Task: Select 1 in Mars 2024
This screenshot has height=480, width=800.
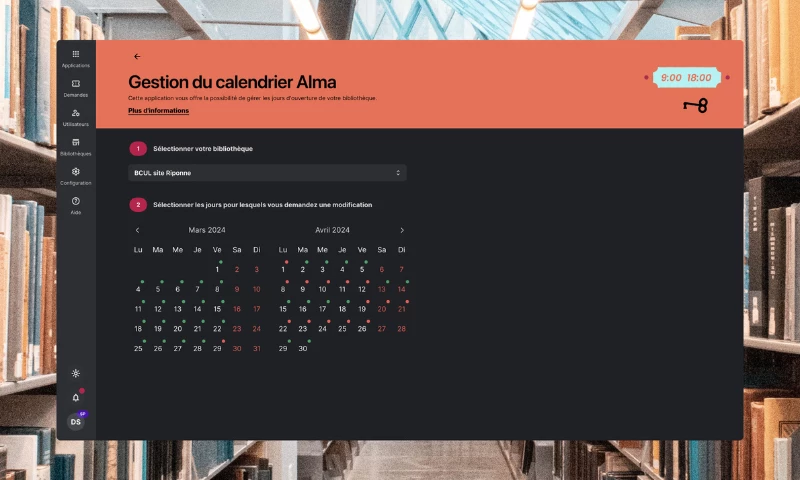Action: (217, 269)
